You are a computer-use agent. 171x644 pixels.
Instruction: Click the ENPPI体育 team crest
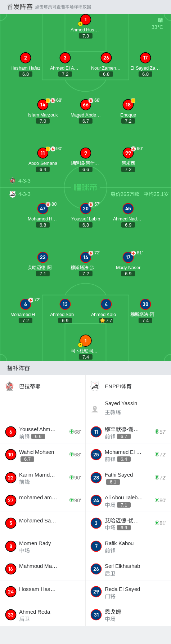pyautogui.click(x=95, y=386)
